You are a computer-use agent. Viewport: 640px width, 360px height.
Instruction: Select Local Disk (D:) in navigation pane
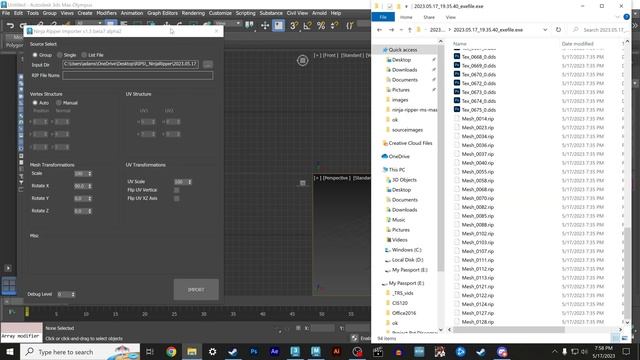pyautogui.click(x=407, y=260)
